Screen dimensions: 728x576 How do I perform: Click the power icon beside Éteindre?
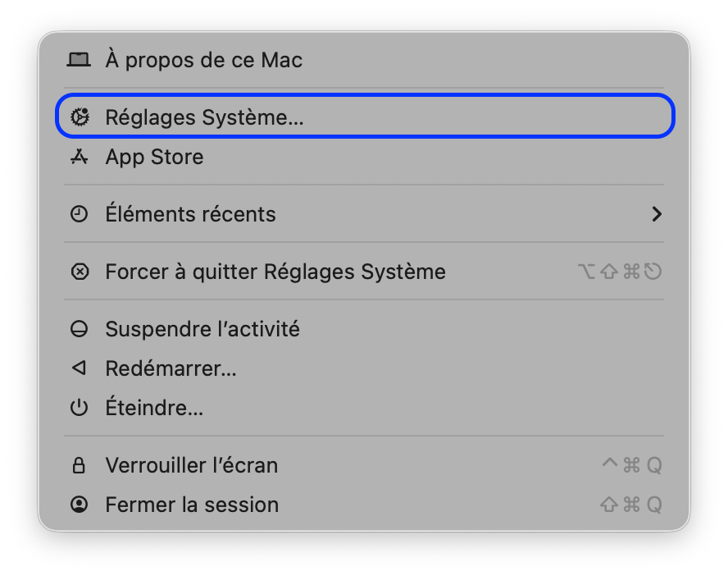coord(79,408)
